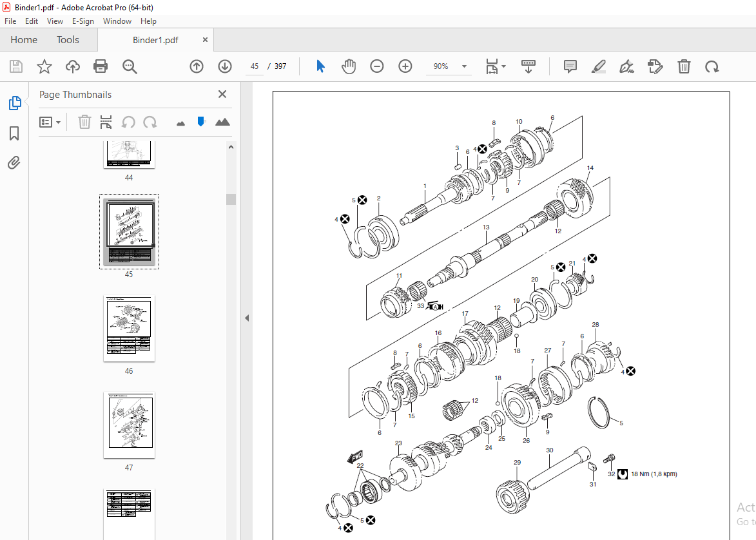Click the Save file icon
The width and height of the screenshot is (756, 540).
pos(16,66)
